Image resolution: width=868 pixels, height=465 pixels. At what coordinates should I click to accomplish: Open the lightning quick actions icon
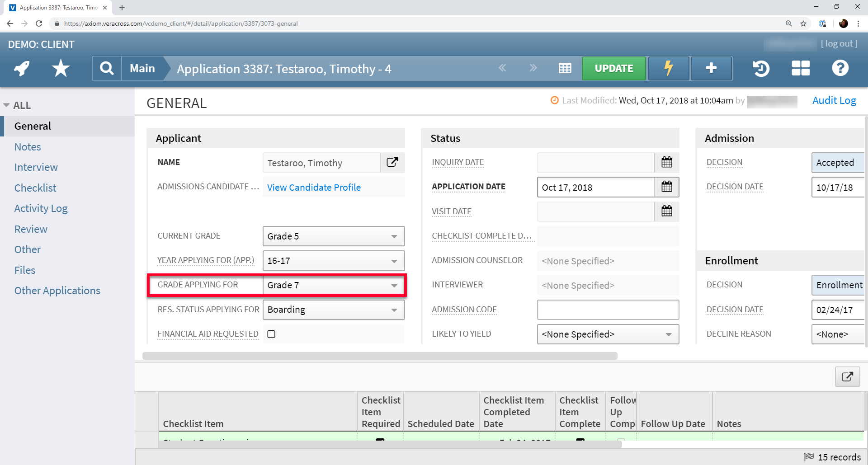(x=668, y=68)
